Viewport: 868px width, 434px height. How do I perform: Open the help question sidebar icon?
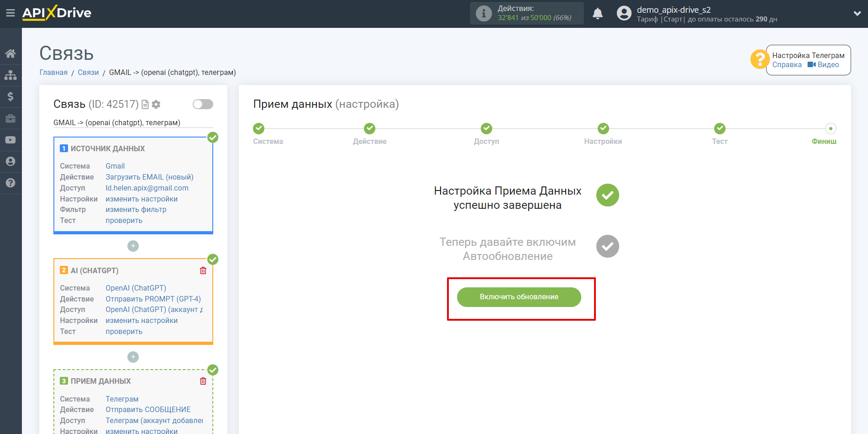(11, 183)
